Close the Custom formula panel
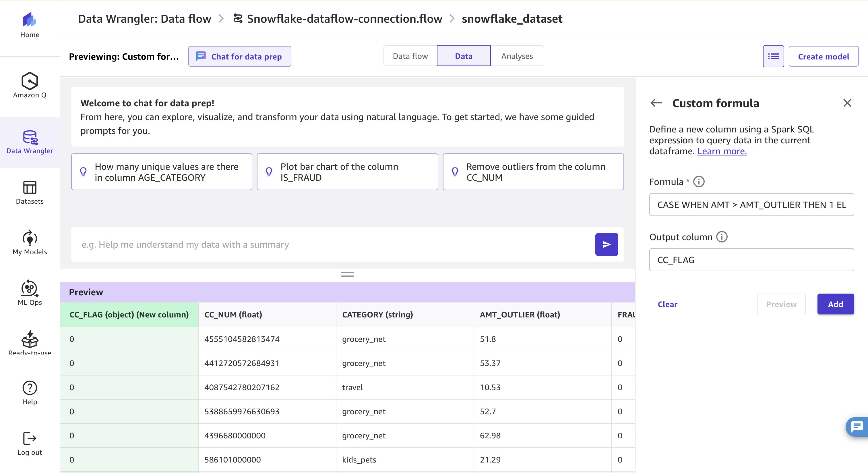 847,103
